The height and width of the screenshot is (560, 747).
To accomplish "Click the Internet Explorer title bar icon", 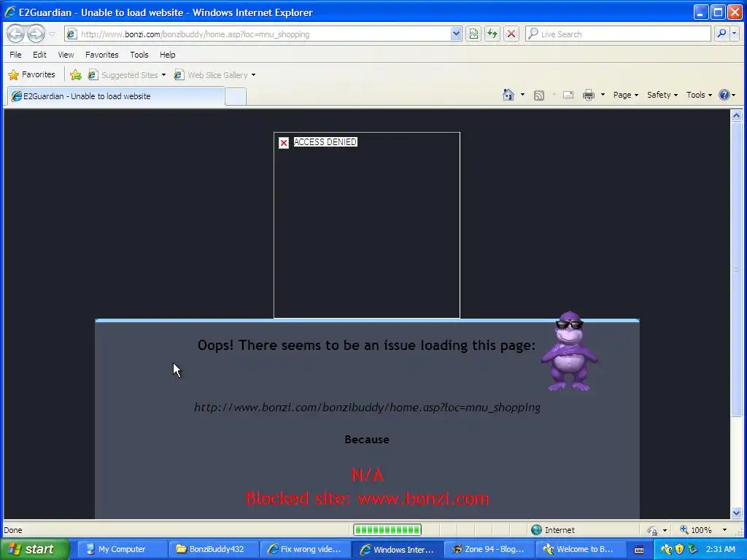I will (10, 12).
